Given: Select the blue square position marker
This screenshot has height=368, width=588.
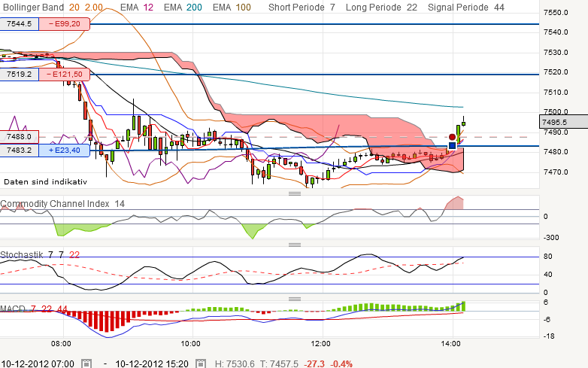Looking at the screenshot, I should 452,145.
